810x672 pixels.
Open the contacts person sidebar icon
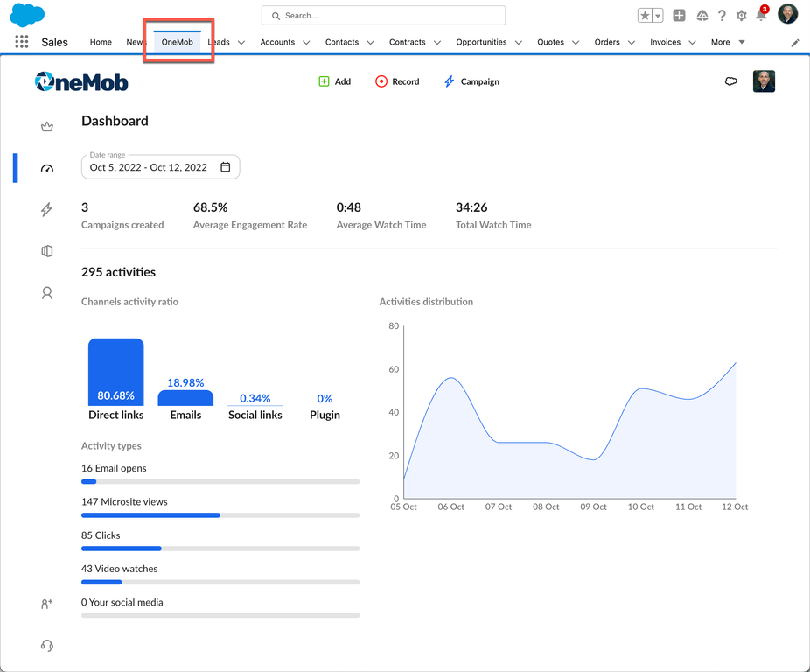click(x=47, y=293)
